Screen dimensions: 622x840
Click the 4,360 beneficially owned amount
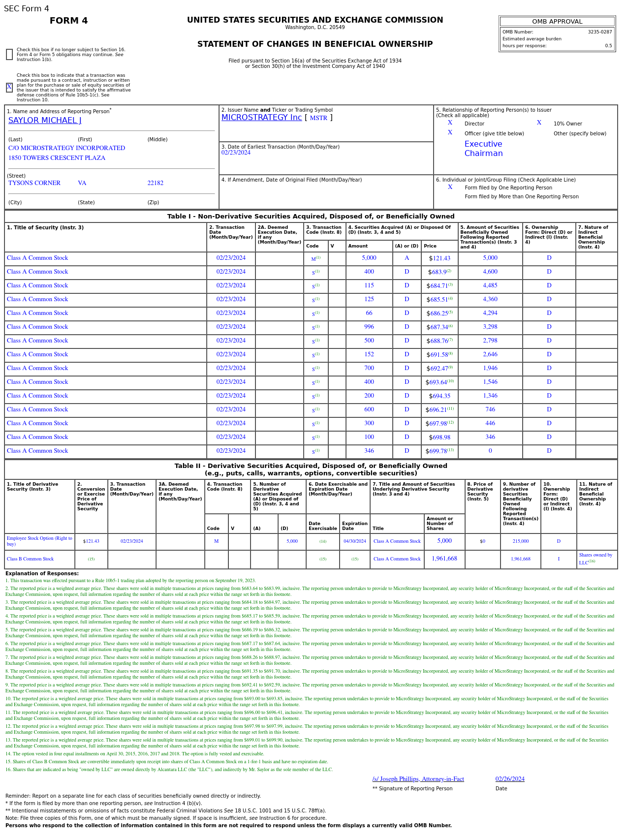[x=490, y=299]
